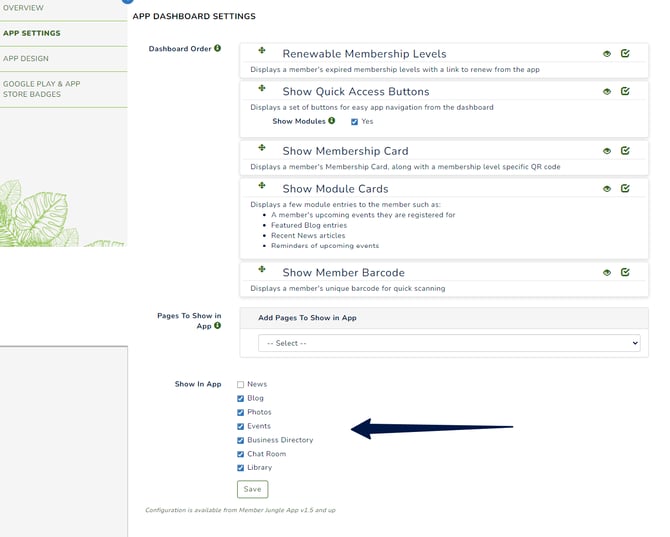Click Pages To Show in App info icon
Screen dimensions: 670x537
pyautogui.click(x=218, y=326)
